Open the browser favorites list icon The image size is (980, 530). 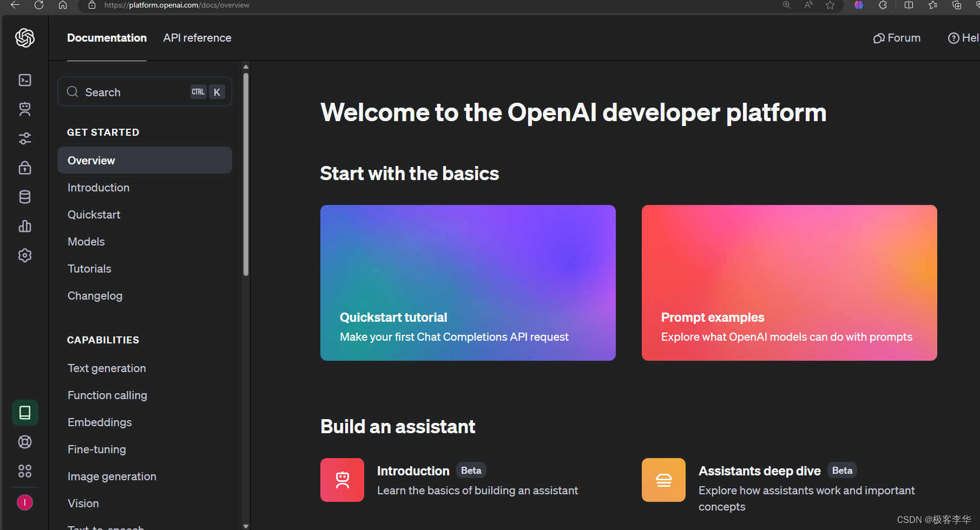click(933, 5)
